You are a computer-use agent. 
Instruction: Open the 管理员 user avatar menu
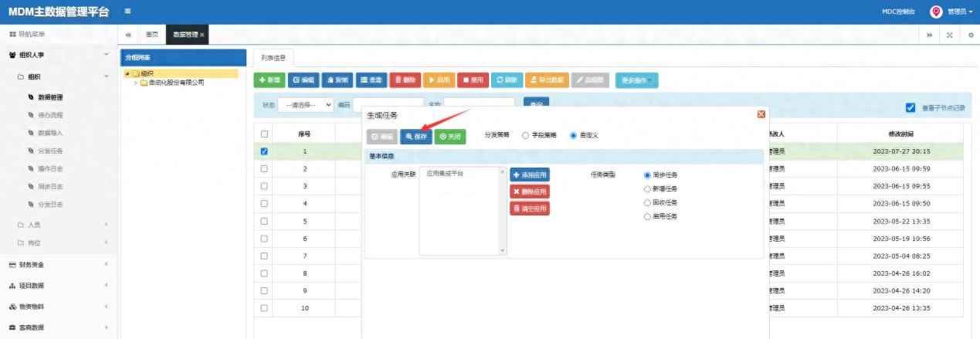point(950,12)
